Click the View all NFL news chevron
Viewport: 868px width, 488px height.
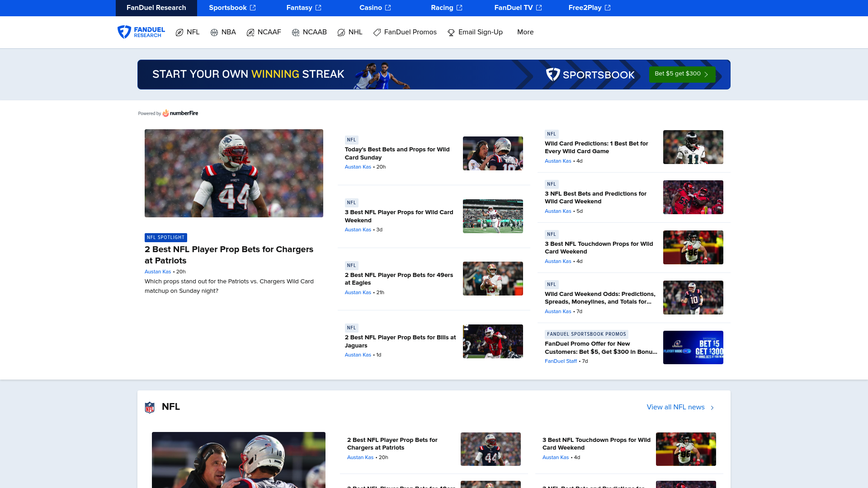pyautogui.click(x=712, y=408)
